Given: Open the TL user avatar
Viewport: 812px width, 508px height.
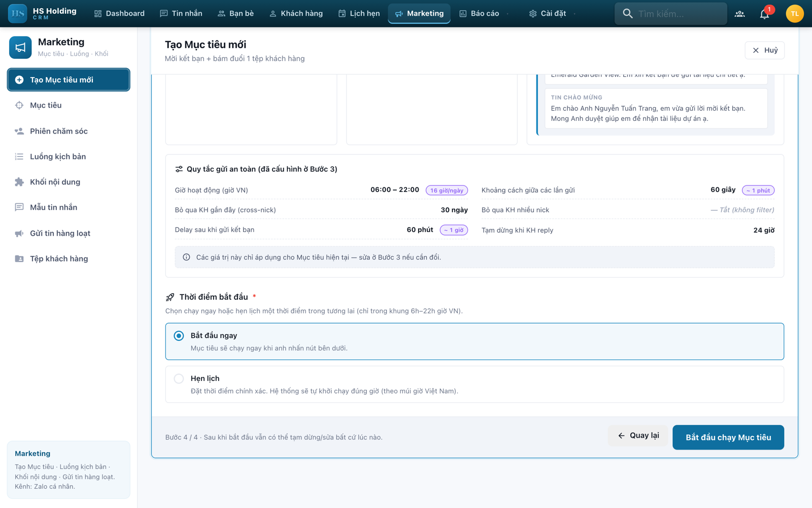Looking at the screenshot, I should 794,14.
